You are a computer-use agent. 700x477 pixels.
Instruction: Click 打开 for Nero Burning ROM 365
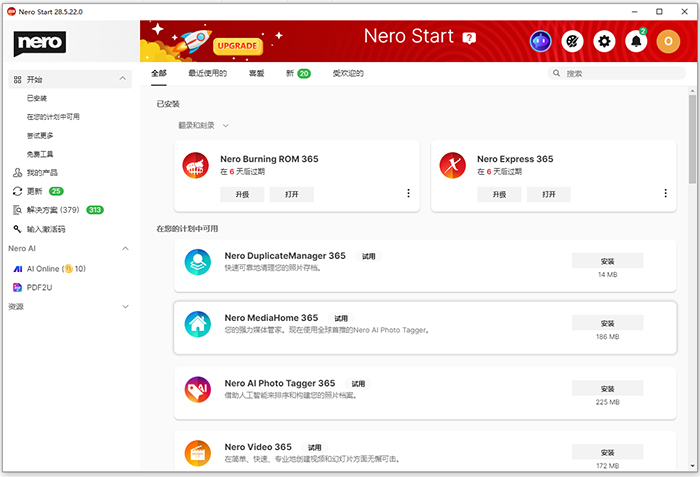click(x=292, y=194)
